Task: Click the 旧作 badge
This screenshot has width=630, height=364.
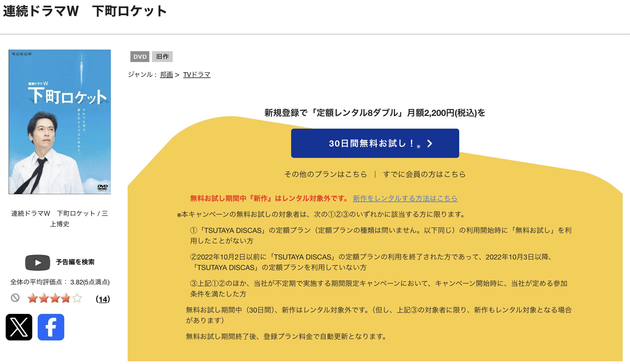Action: coord(162,57)
